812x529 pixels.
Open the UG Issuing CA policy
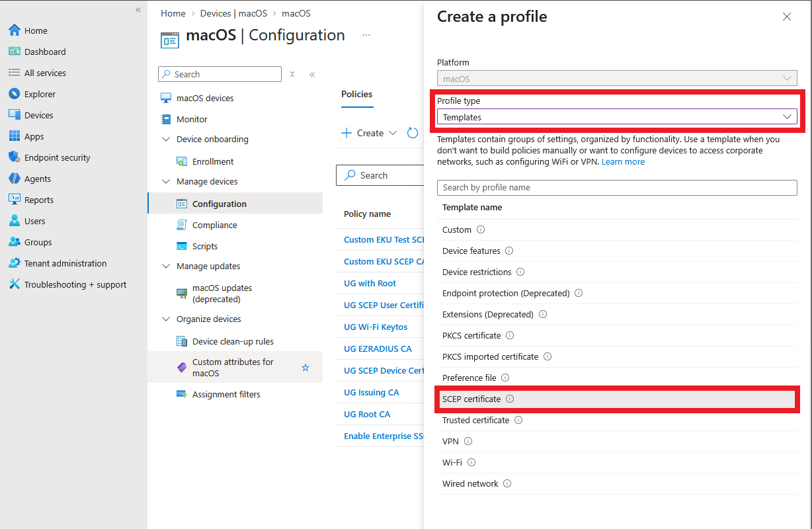pyautogui.click(x=372, y=392)
